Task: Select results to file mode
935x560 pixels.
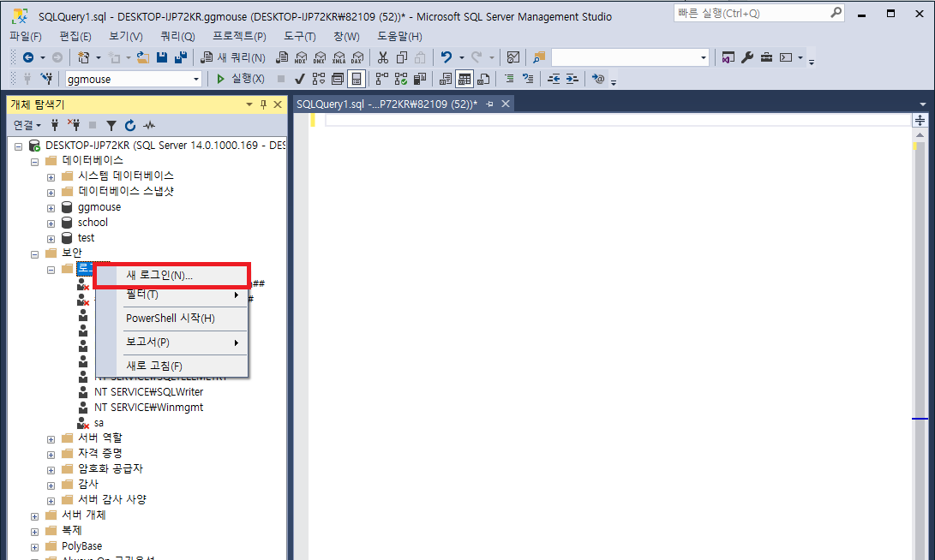Action: (x=483, y=79)
